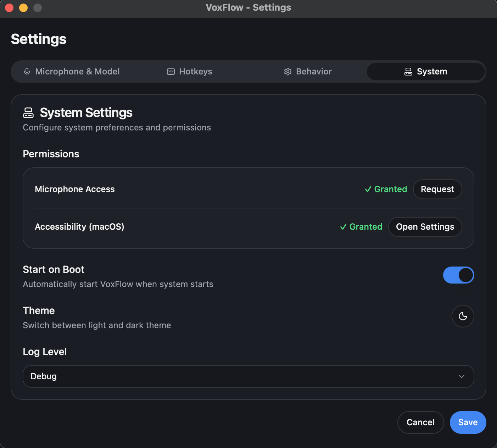The image size is (497, 448).
Task: Click the gear icon beside Behavior tab
Action: pos(288,71)
